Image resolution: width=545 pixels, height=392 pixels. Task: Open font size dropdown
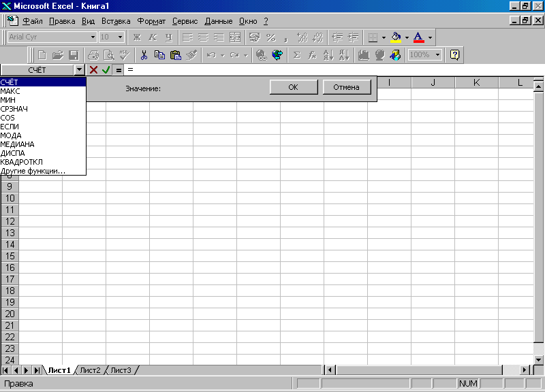[x=121, y=37]
